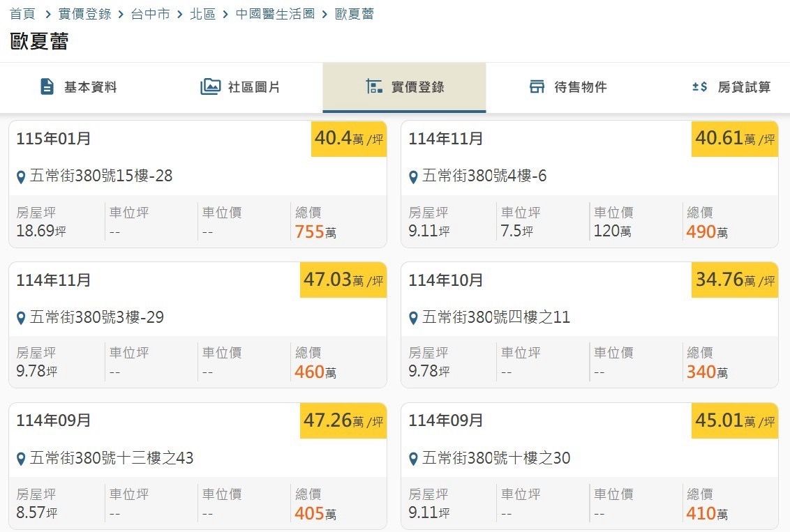790x532 pixels.
Task: Click the storefront icon beside 待售物件
Action: tap(537, 87)
